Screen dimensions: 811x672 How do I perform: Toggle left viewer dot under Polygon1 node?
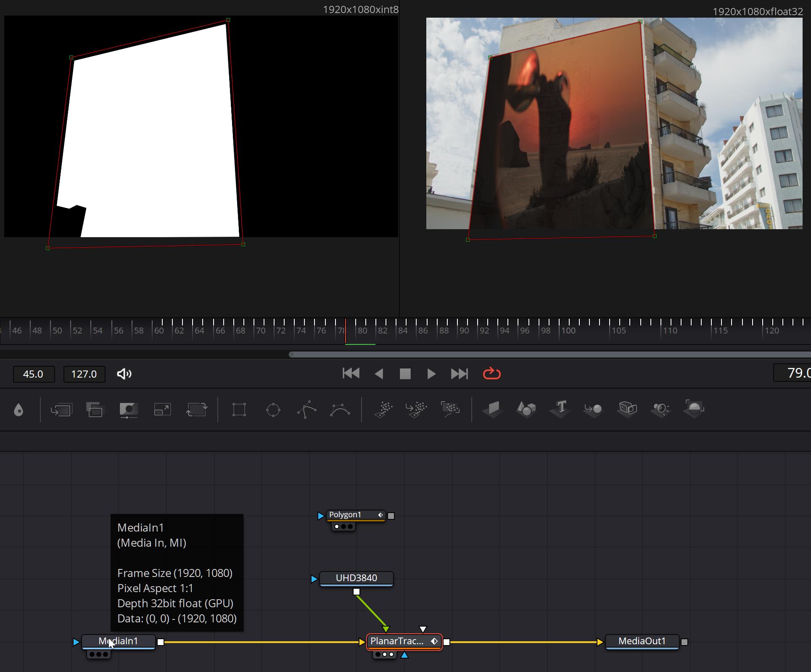click(x=337, y=526)
